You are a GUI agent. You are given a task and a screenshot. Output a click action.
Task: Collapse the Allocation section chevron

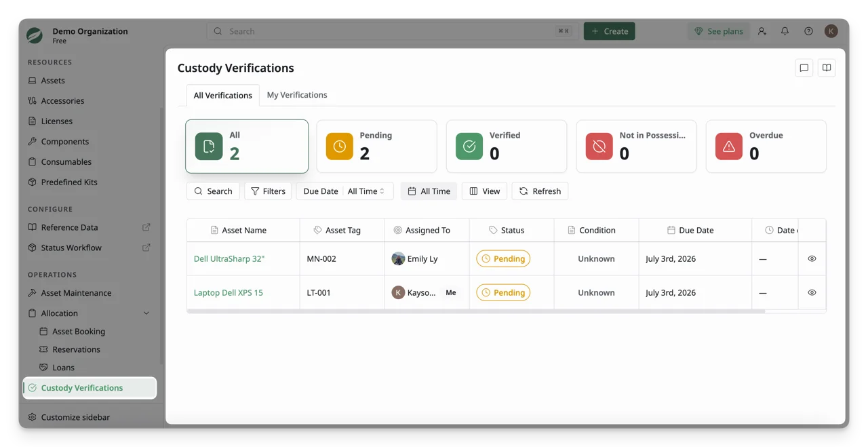pyautogui.click(x=146, y=313)
